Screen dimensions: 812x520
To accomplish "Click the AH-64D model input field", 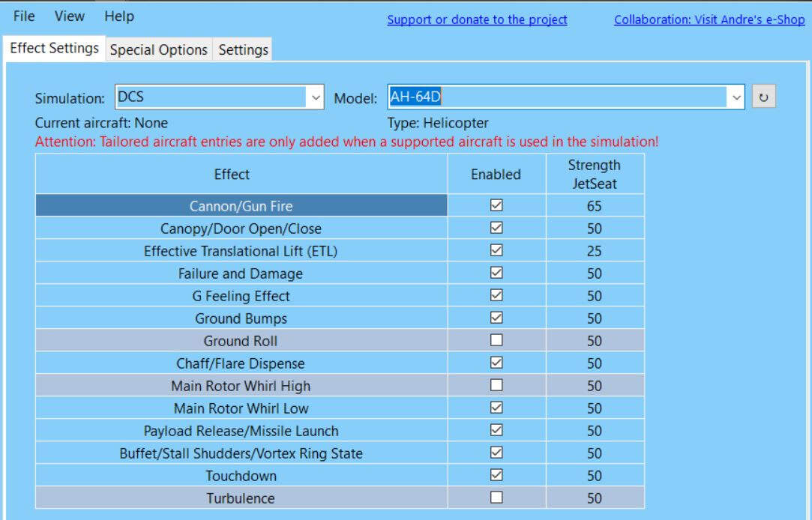I will [555, 97].
